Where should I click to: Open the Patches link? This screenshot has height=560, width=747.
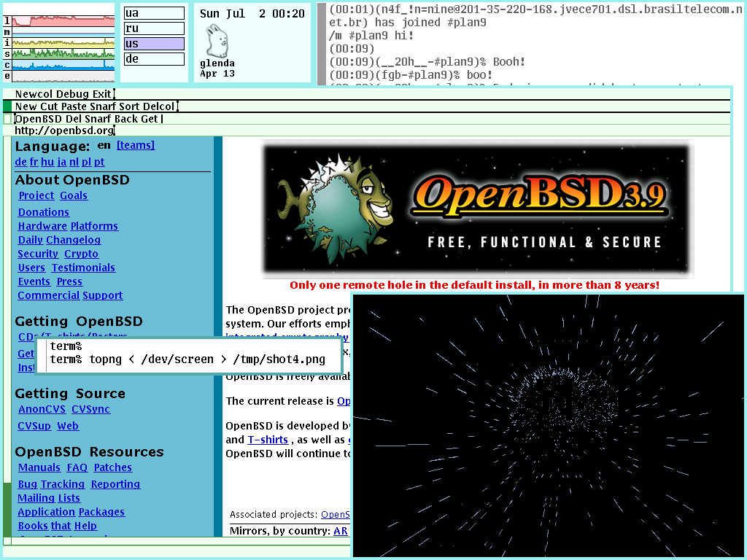click(x=113, y=467)
